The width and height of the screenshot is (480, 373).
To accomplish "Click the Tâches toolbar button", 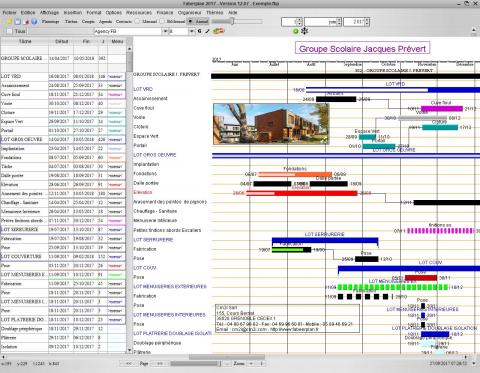I will tap(71, 21).
